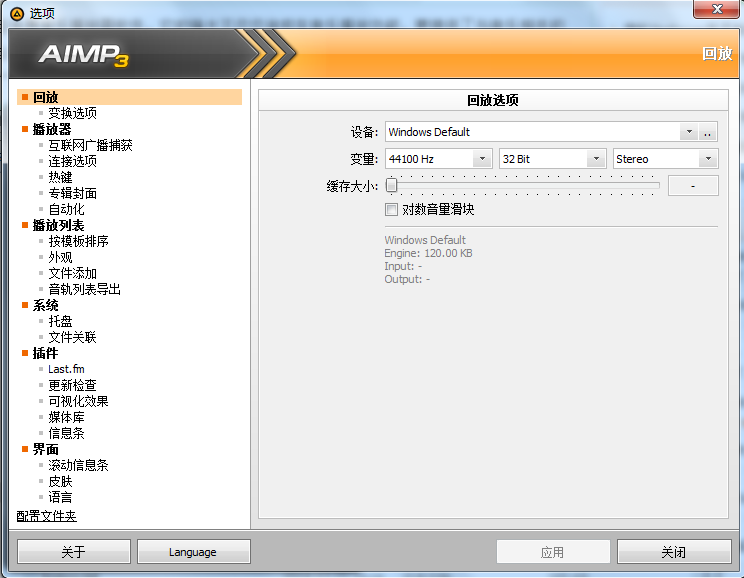Select the 系统 category
744x578 pixels.
click(46, 305)
